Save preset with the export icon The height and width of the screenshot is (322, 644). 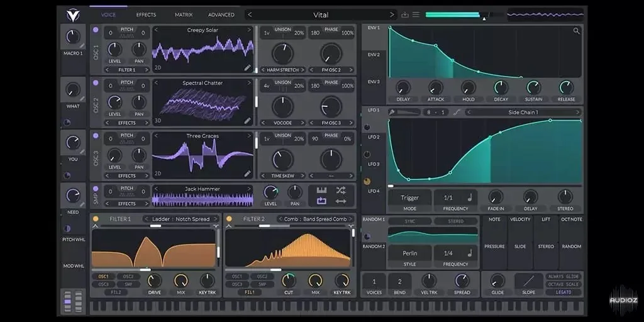405,15
